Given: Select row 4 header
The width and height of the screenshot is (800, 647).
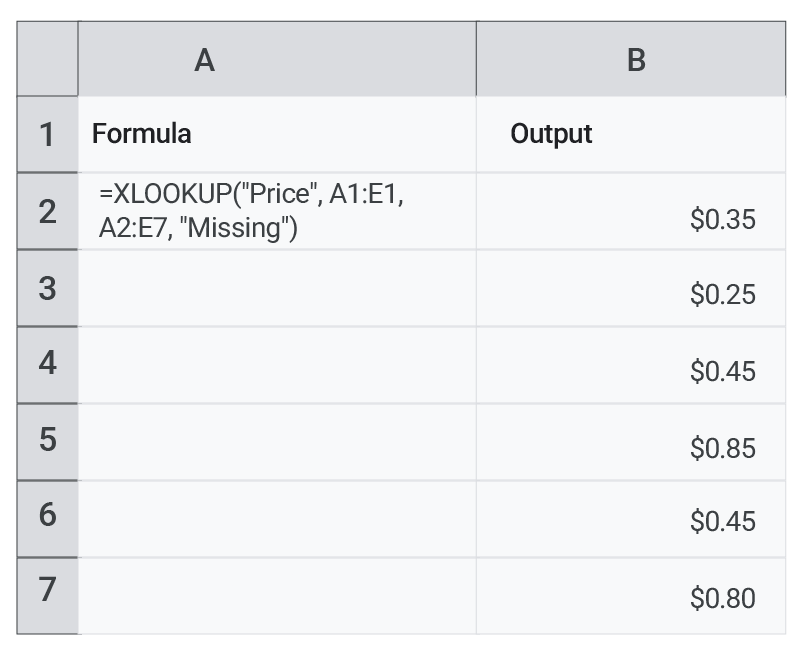Looking at the screenshot, I should click(47, 364).
